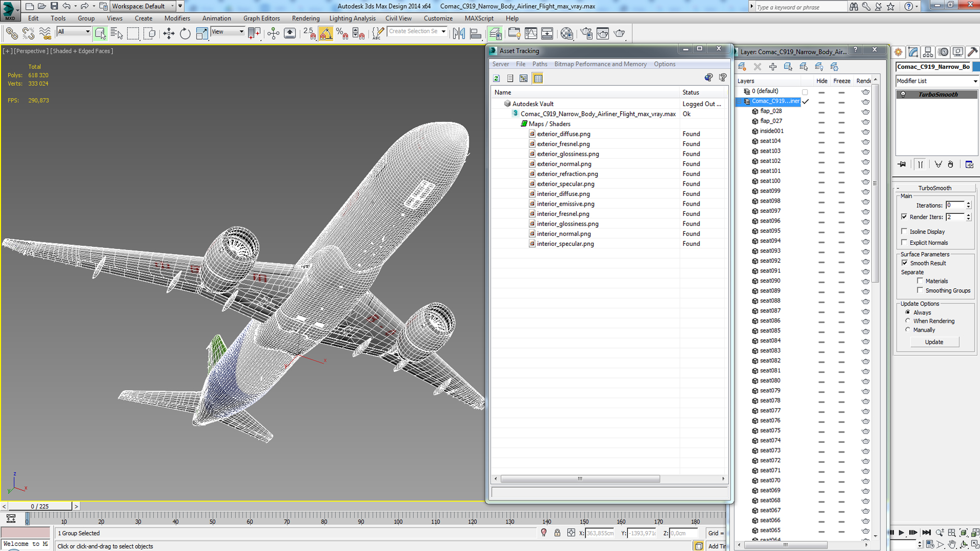Collapse the TurboSmooth rollout header
This screenshot has height=551, width=980.
(x=935, y=188)
